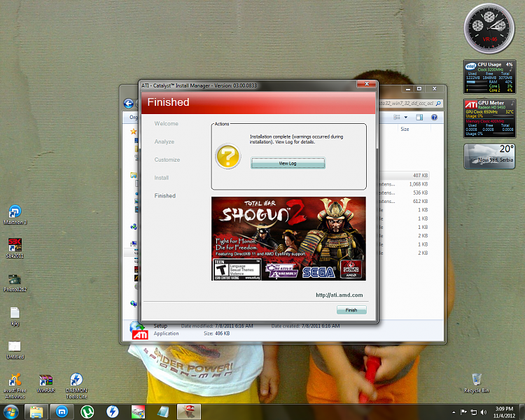Image resolution: width=525 pixels, height=420 pixels.
Task: Select the 536 KB file row in Explorer
Action: 405,193
